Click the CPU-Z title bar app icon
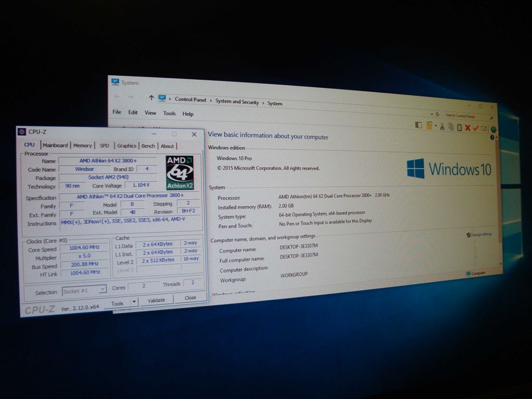 (x=22, y=132)
